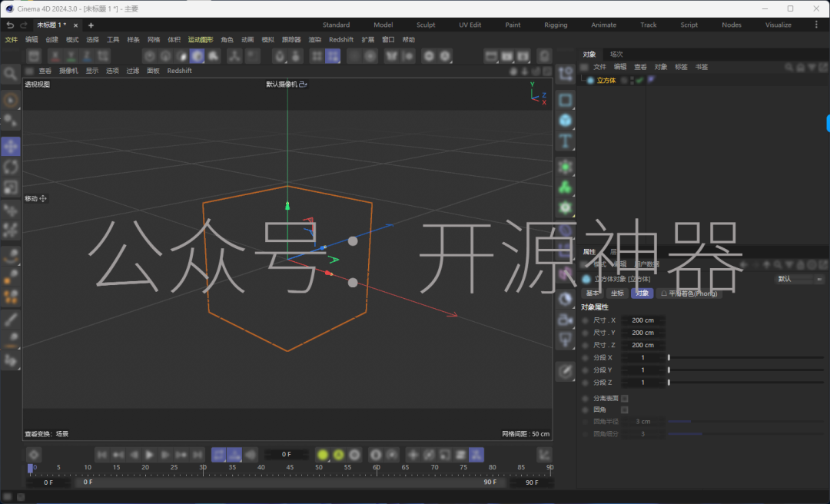Switch to the Nodes layout
830x504 pixels.
(x=732, y=25)
